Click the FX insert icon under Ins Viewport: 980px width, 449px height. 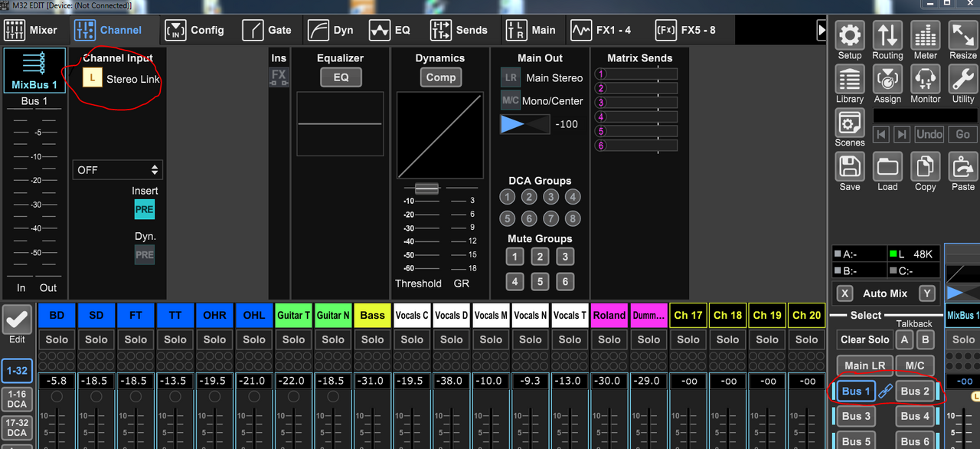[x=279, y=76]
